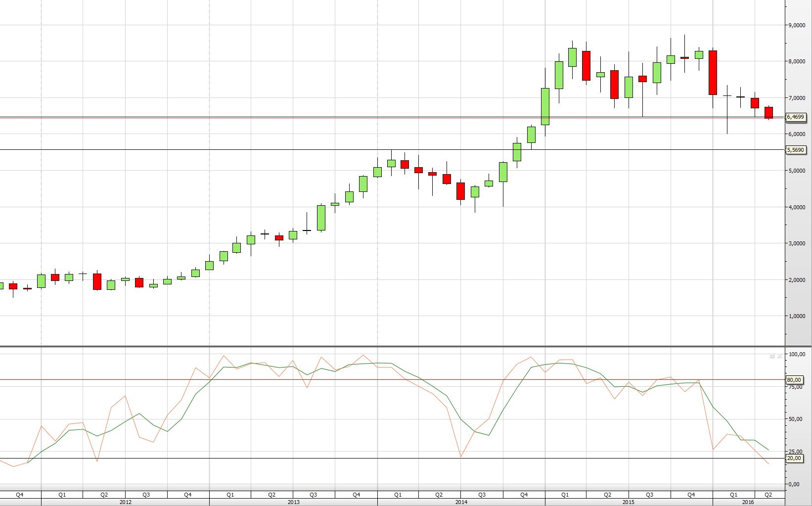Click the 5,0000 price axis label

click(797, 171)
